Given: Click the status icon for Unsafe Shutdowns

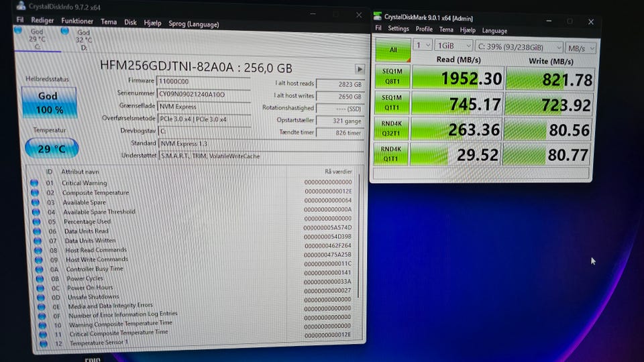Looking at the screenshot, I should (41, 297).
